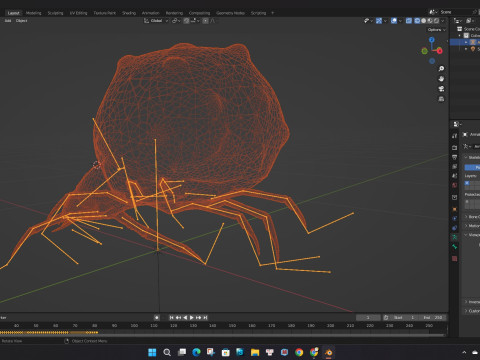Select solid viewport shading
The height and width of the screenshot is (360, 480).
tap(424, 21)
